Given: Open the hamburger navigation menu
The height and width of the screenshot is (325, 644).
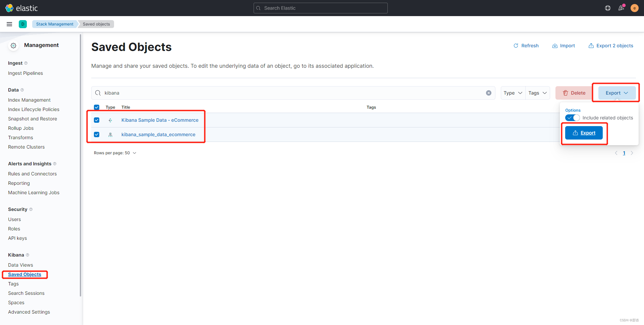Looking at the screenshot, I should (9, 24).
